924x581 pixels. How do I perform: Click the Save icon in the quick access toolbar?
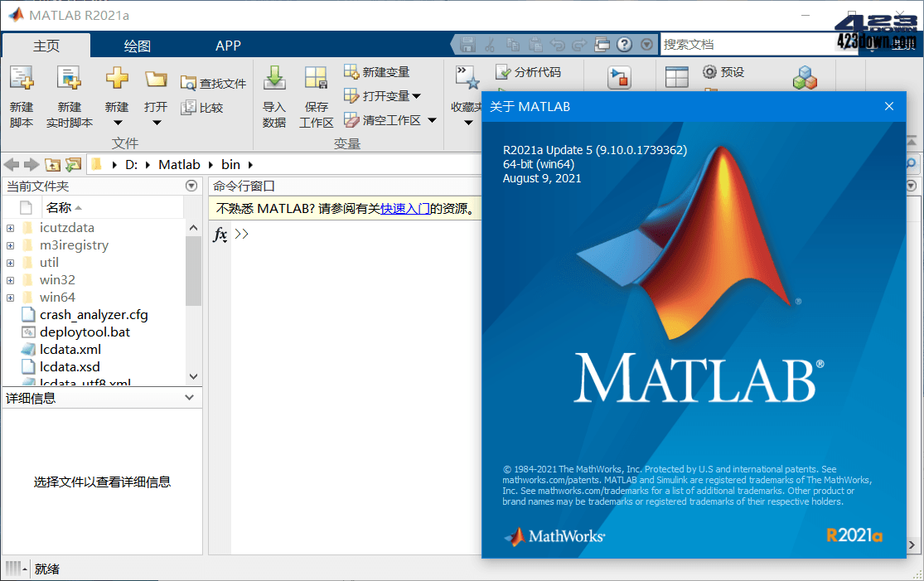(468, 44)
